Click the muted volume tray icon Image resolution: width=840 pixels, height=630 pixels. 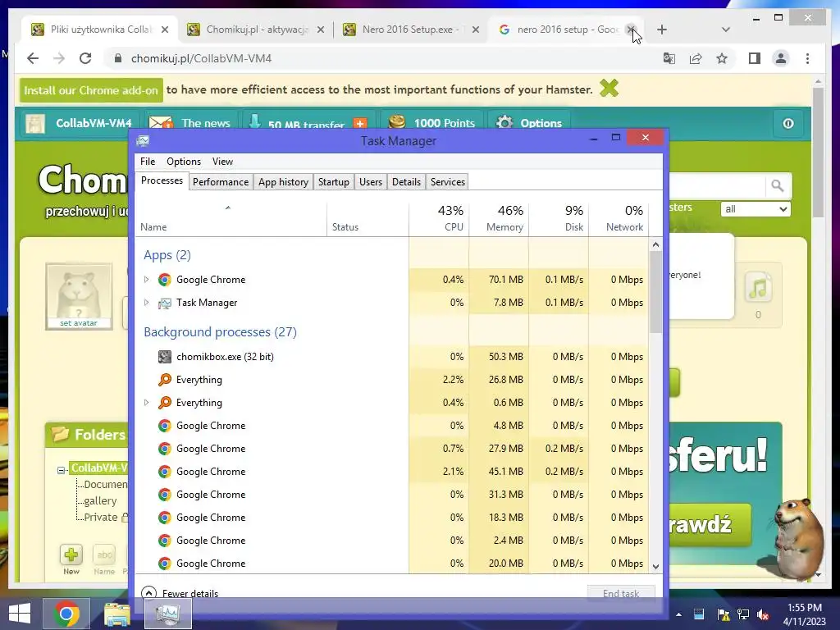tap(764, 614)
